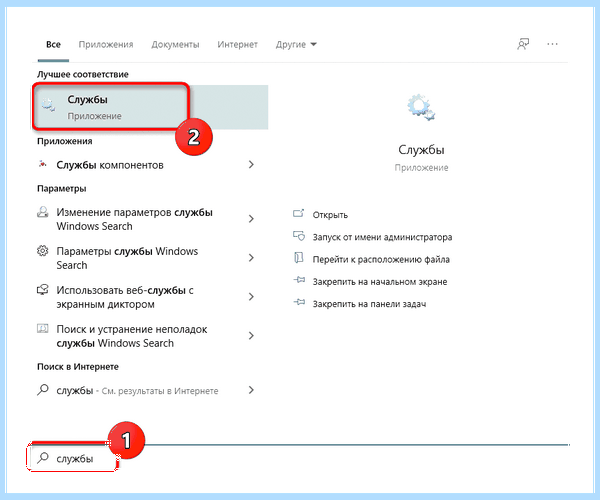Select the Службы компонентов result text
Image resolution: width=600 pixels, height=500 pixels.
point(110,165)
